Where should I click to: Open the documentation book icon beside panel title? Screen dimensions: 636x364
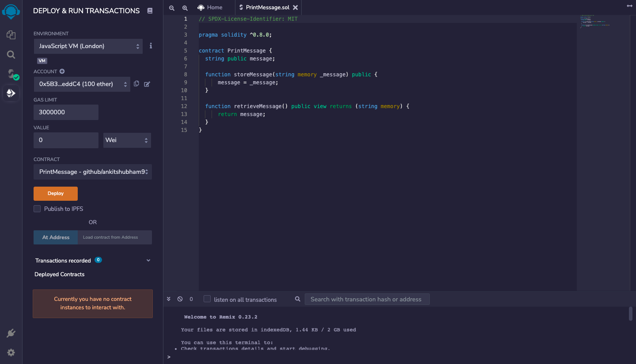pos(149,11)
